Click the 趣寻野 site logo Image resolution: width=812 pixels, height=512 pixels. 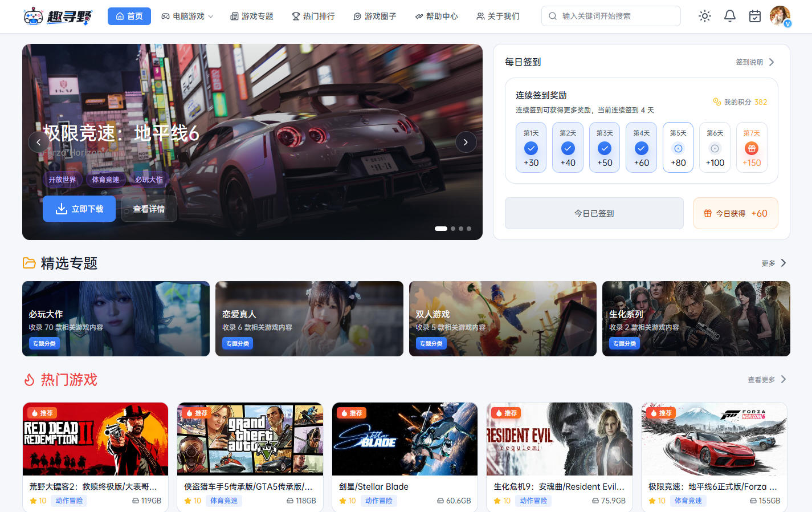[x=57, y=16]
